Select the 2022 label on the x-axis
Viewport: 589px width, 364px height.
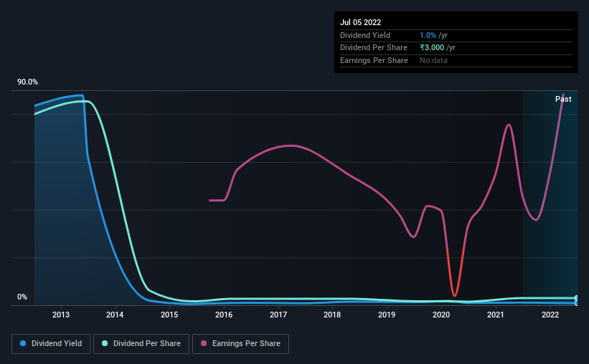coord(550,315)
